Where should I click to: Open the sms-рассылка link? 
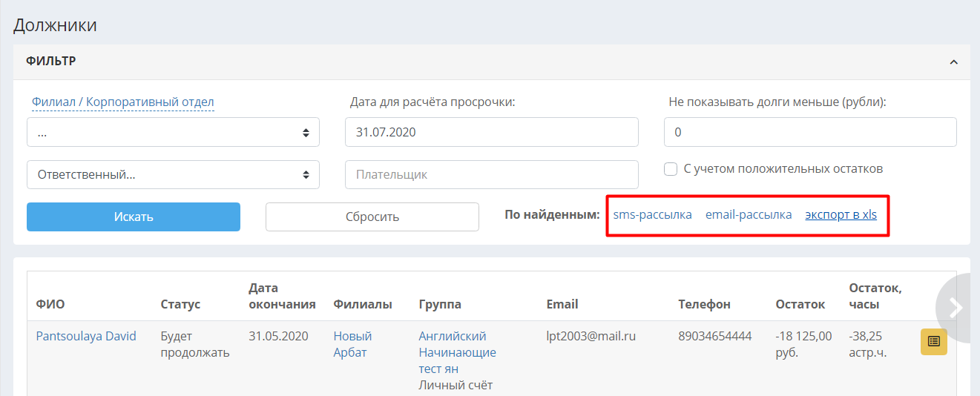point(652,215)
